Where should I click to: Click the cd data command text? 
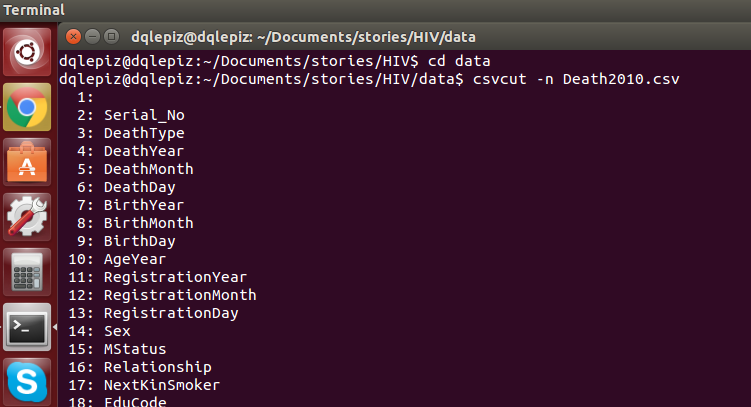(459, 61)
